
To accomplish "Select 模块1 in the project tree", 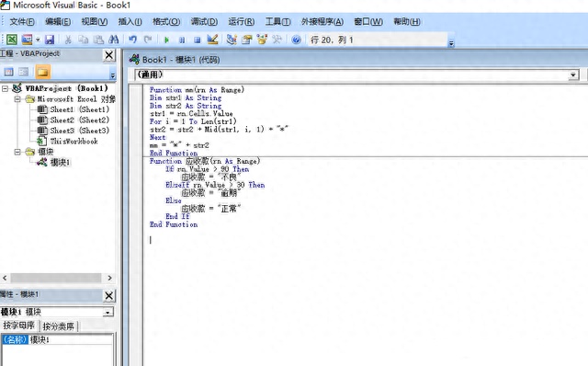I will 60,162.
